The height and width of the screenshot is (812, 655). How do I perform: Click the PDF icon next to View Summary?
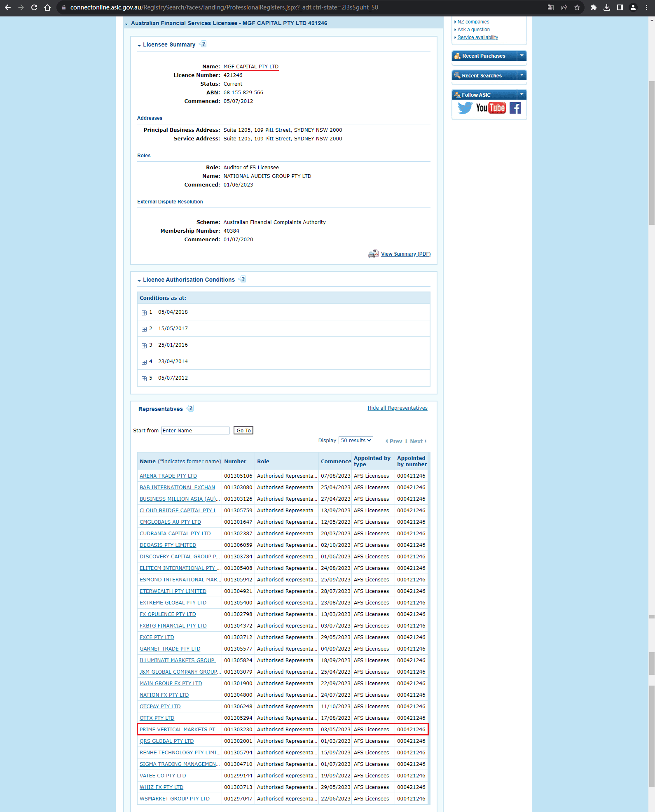pyautogui.click(x=373, y=254)
